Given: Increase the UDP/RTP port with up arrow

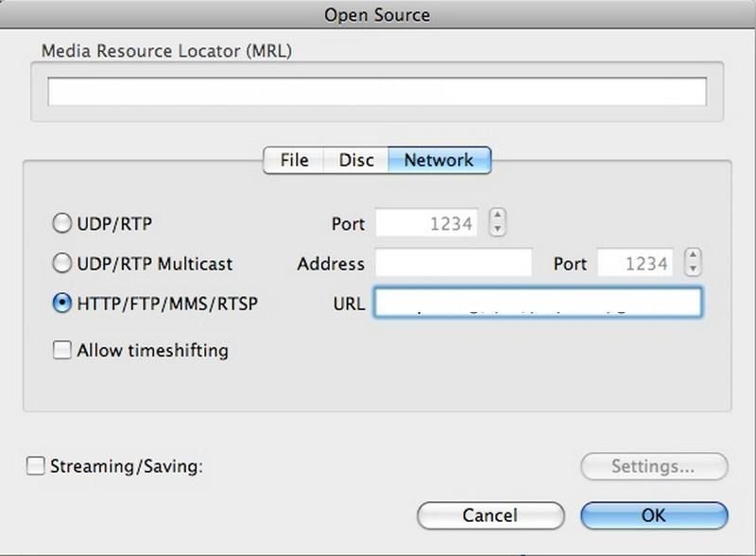Looking at the screenshot, I should (497, 217).
